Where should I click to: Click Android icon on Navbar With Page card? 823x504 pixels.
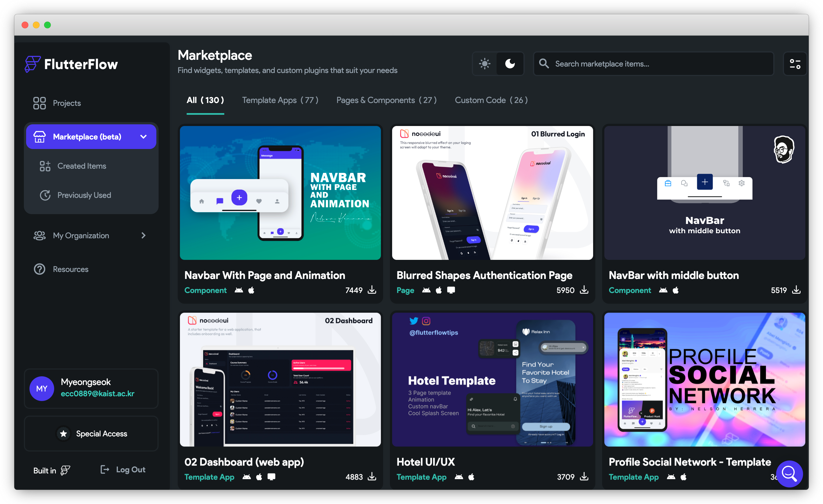click(x=239, y=290)
